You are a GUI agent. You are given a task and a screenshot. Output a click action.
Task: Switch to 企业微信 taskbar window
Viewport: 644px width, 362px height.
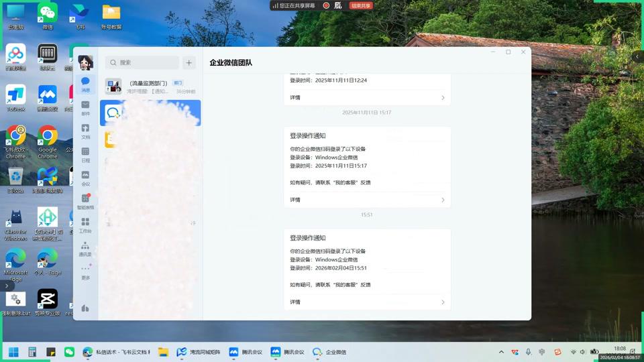point(329,352)
